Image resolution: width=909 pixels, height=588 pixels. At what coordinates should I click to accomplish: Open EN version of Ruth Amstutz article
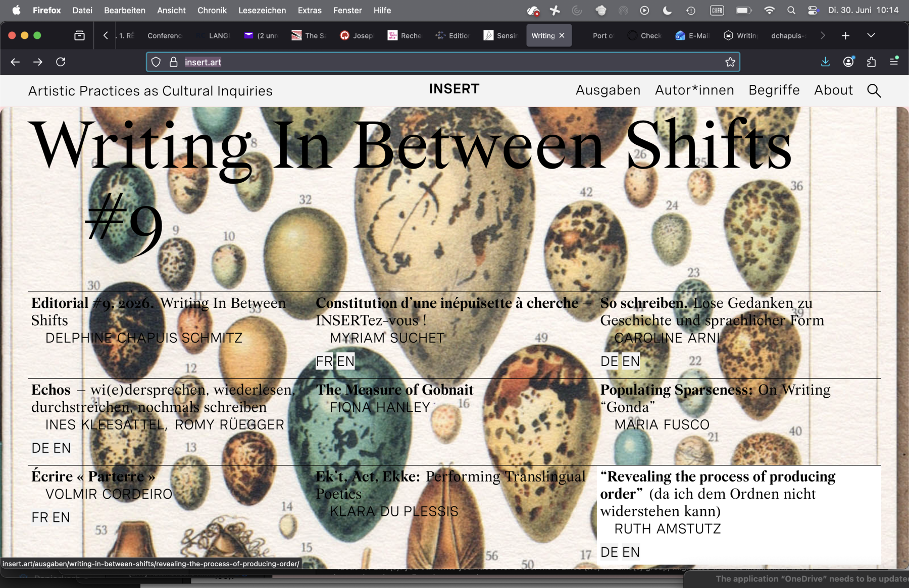[631, 552]
